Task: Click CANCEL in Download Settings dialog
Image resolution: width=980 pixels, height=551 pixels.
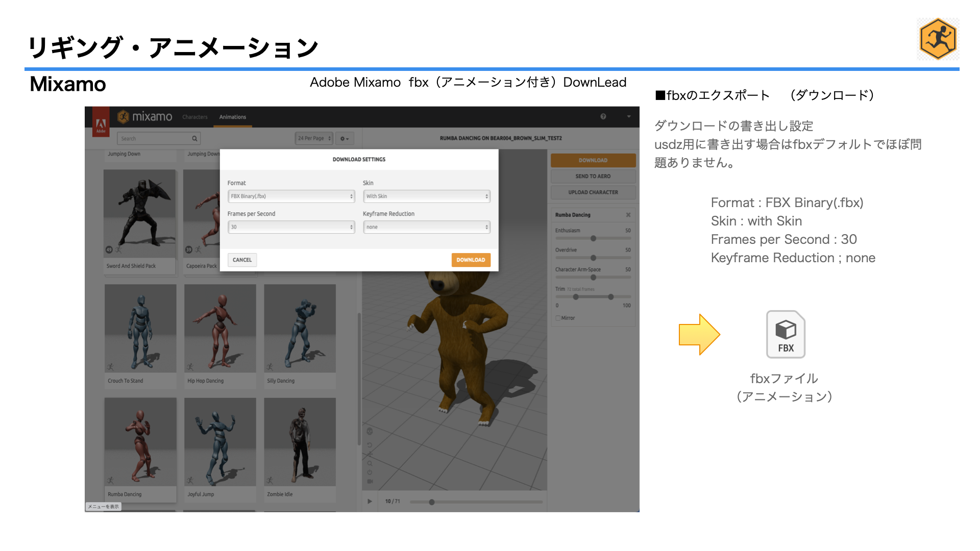Action: click(x=242, y=260)
